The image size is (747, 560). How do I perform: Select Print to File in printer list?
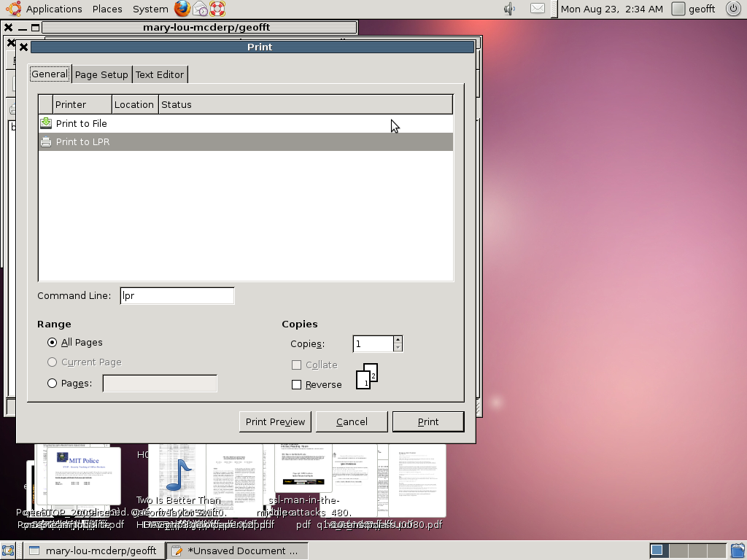(82, 123)
